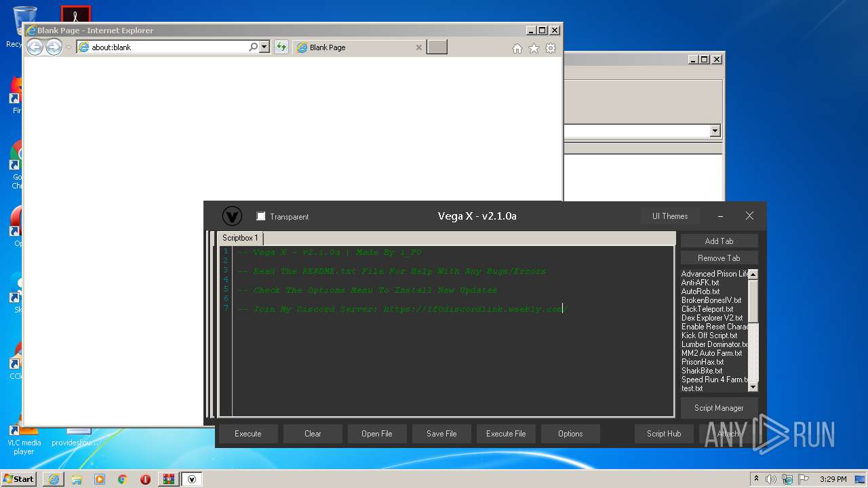Click the volume tray icon

[771, 479]
